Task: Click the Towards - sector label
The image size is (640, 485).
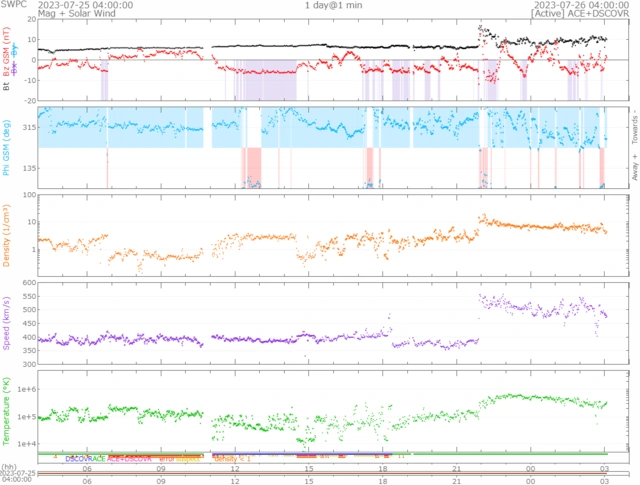Action: click(635, 127)
